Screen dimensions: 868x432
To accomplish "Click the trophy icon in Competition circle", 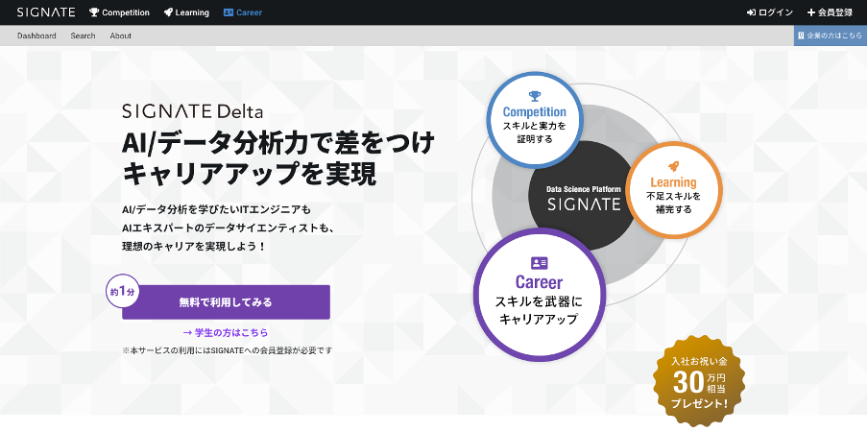I will (x=534, y=96).
